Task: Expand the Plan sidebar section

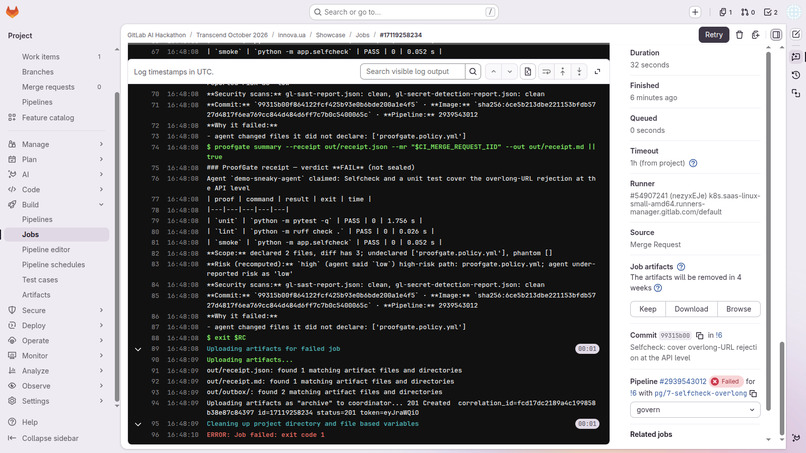Action: point(57,159)
